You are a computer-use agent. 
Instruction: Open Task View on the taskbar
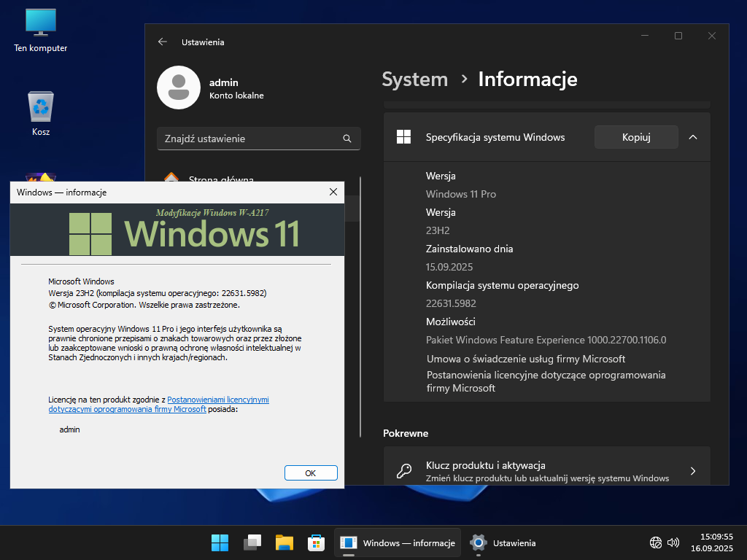click(252, 542)
